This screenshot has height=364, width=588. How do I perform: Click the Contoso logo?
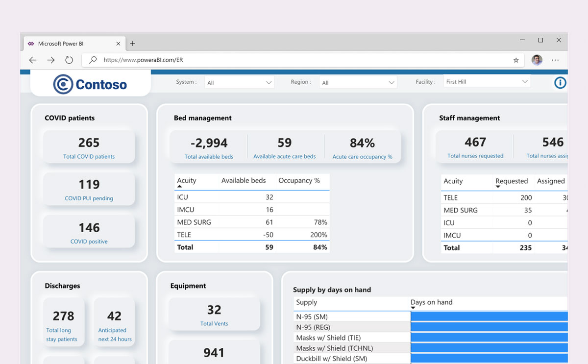point(90,84)
